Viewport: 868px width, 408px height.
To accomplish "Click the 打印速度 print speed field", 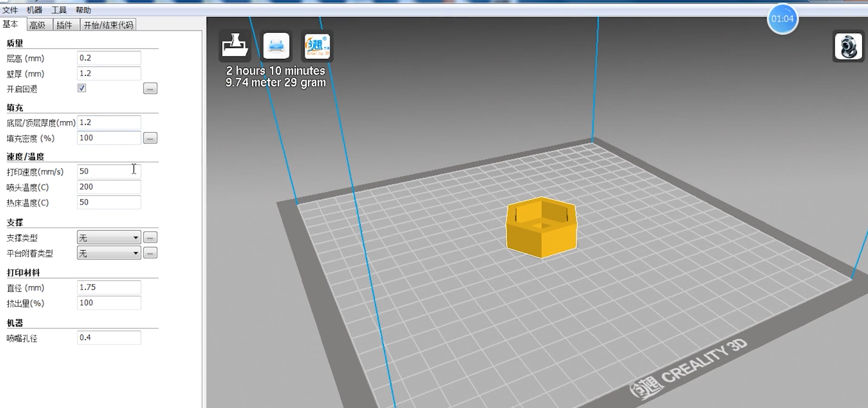I will pyautogui.click(x=108, y=172).
